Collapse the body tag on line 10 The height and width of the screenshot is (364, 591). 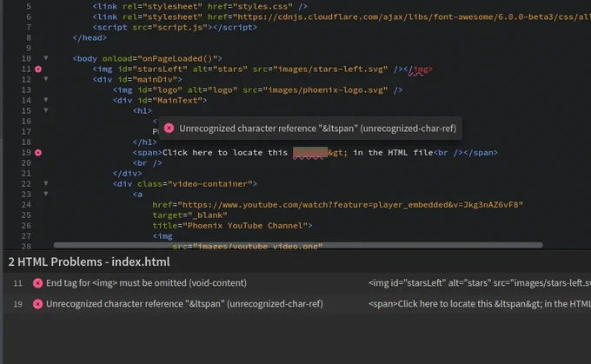[x=45, y=58]
